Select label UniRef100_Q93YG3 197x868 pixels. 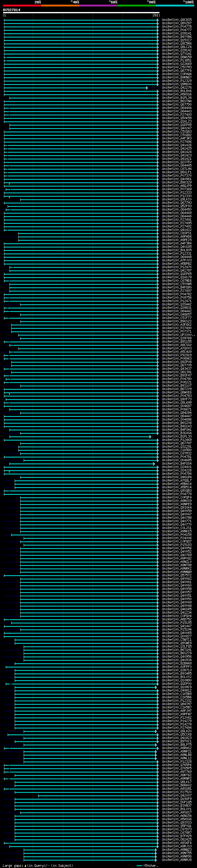pos(176,822)
